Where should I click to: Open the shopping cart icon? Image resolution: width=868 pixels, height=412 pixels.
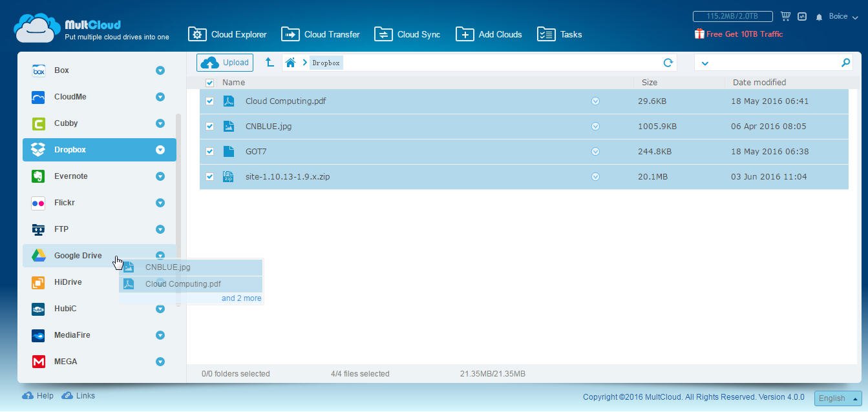[x=785, y=16]
